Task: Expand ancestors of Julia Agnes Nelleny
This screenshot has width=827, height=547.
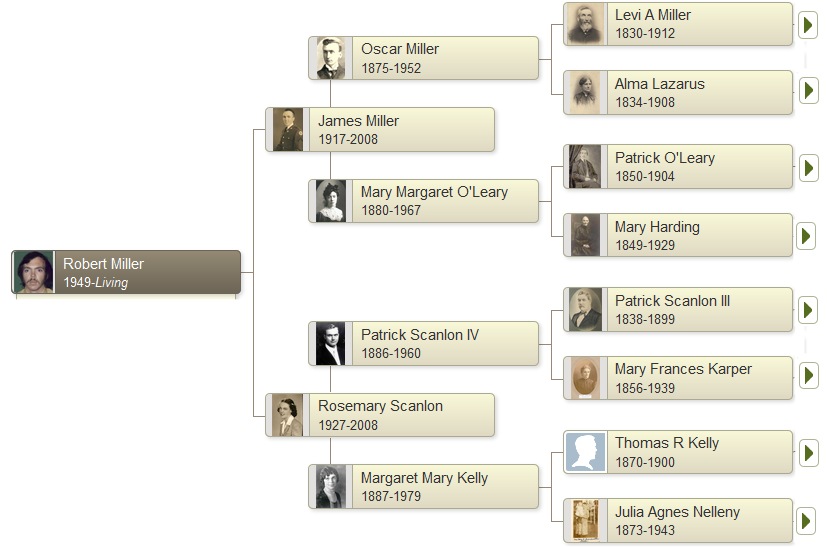Action: (808, 521)
